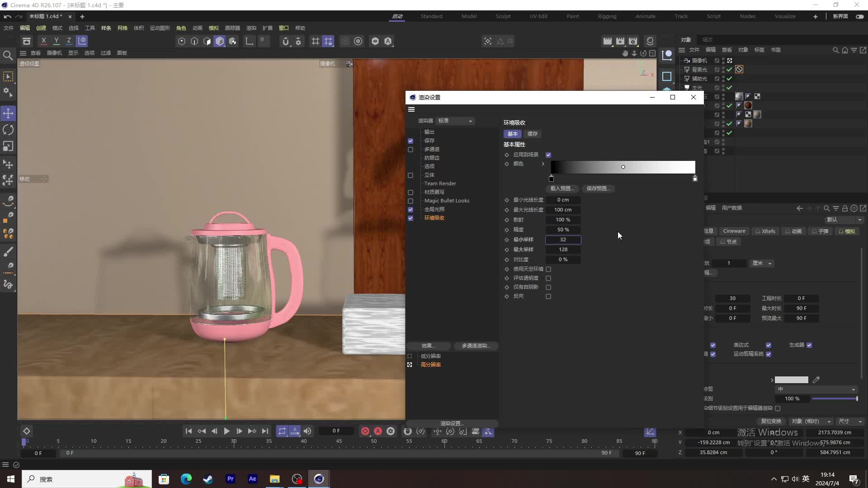Open Microsoft Edge from the taskbar
Image resolution: width=868 pixels, height=488 pixels.
tap(186, 479)
